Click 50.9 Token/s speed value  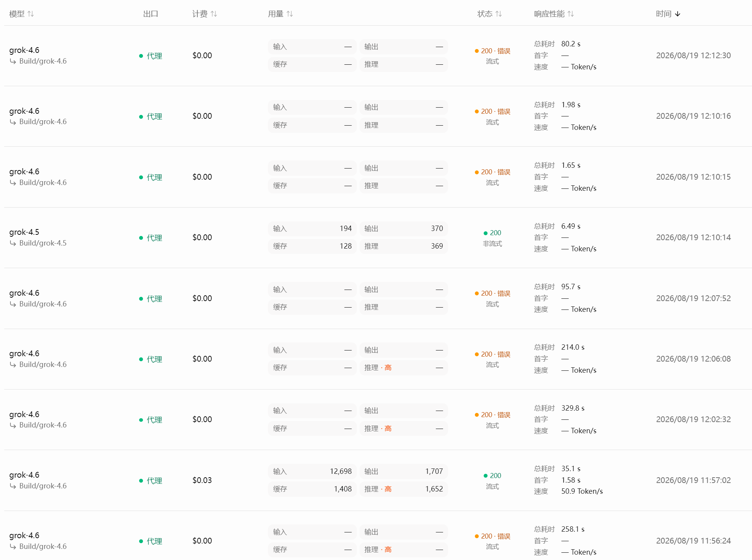(582, 491)
